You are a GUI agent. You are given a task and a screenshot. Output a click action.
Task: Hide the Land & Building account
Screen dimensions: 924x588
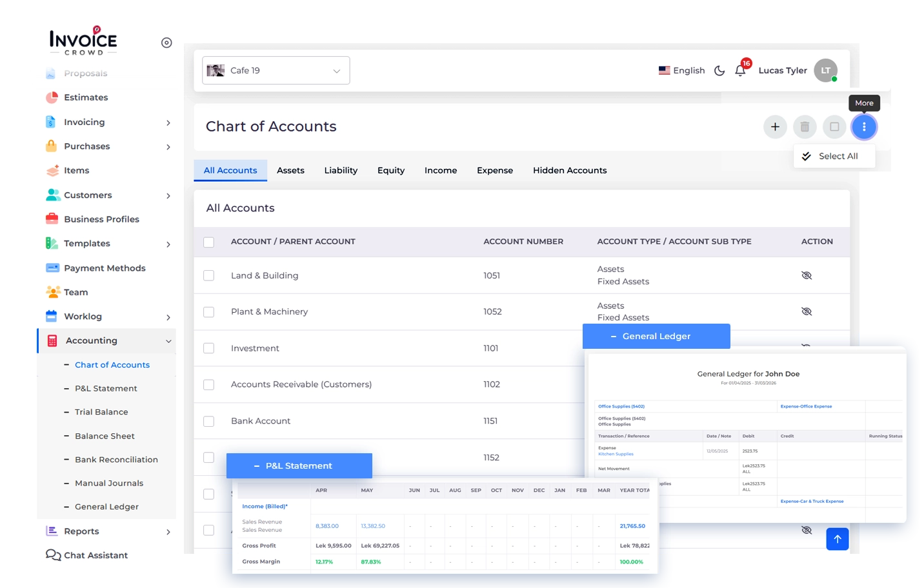[x=806, y=275]
